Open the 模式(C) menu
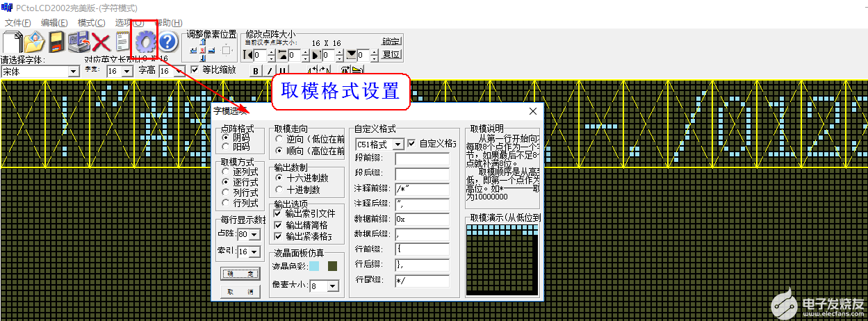The width and height of the screenshot is (868, 321). coord(91,23)
